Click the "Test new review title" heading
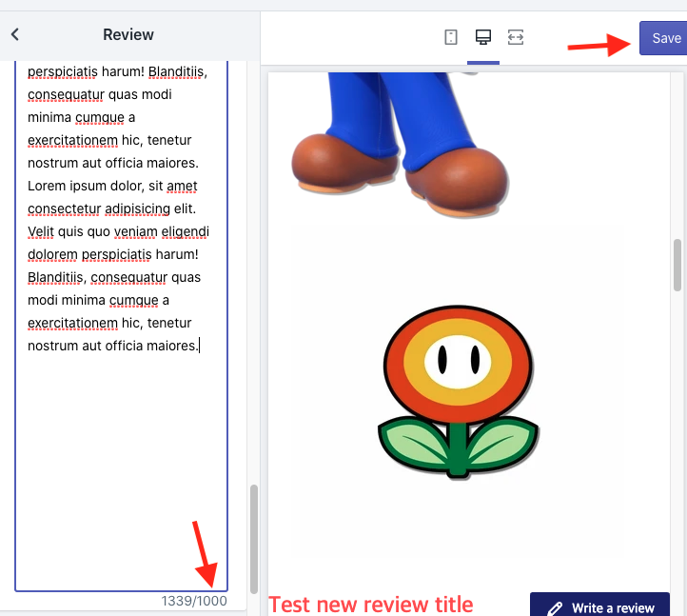This screenshot has width=687, height=616. tap(370, 604)
